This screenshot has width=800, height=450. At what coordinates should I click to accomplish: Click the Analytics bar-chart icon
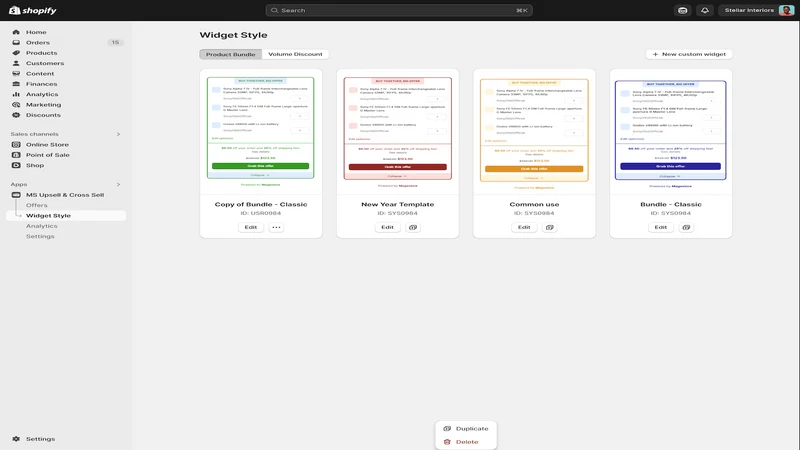(16, 94)
